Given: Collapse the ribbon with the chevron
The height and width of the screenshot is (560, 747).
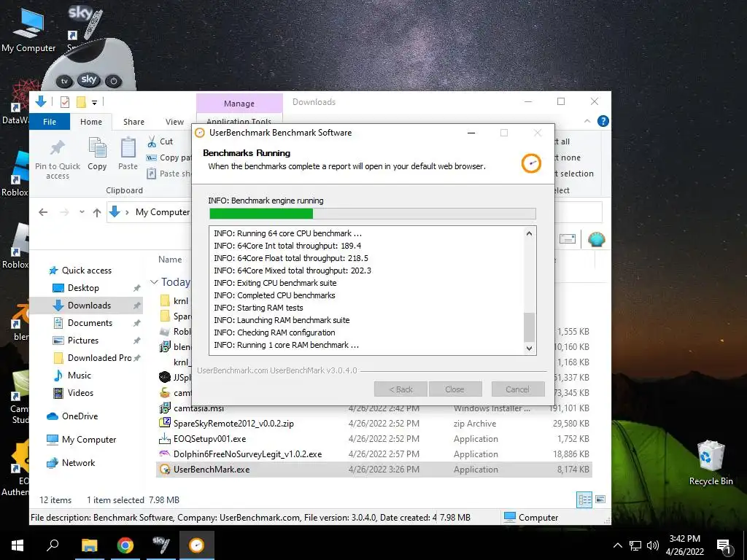Looking at the screenshot, I should (x=587, y=122).
